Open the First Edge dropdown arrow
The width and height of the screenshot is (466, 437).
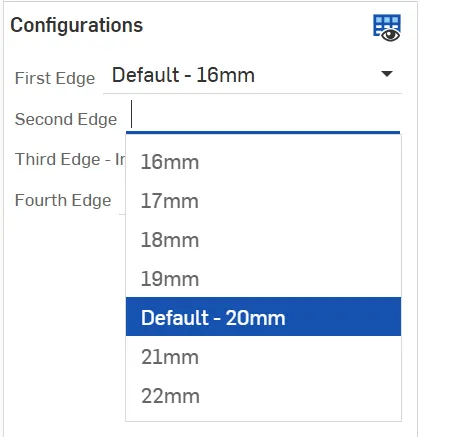pos(387,74)
